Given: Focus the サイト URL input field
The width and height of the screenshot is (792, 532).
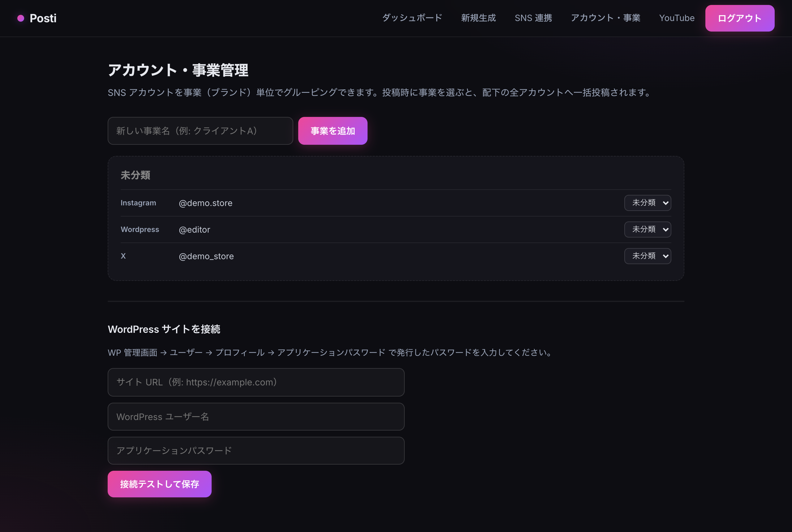Looking at the screenshot, I should coord(256,382).
